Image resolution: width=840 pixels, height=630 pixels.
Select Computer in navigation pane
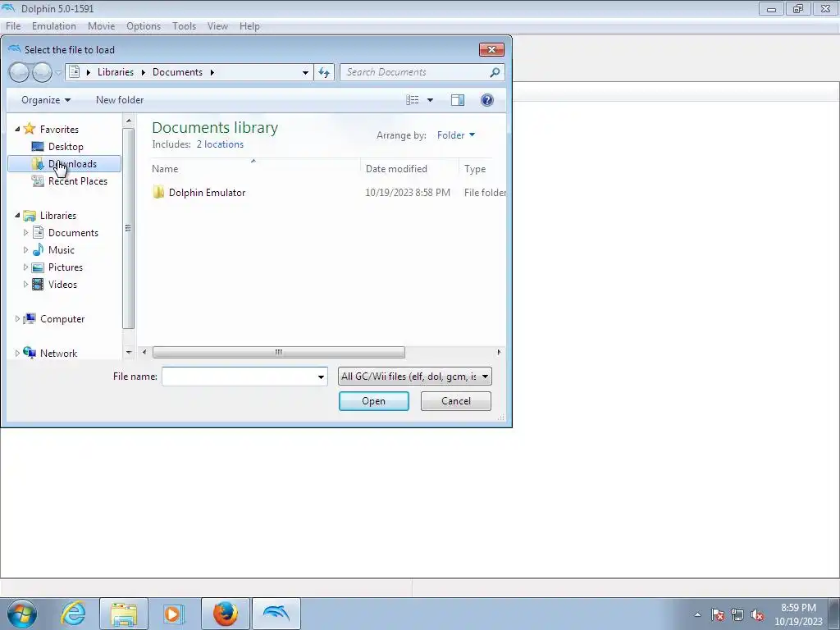tap(62, 319)
